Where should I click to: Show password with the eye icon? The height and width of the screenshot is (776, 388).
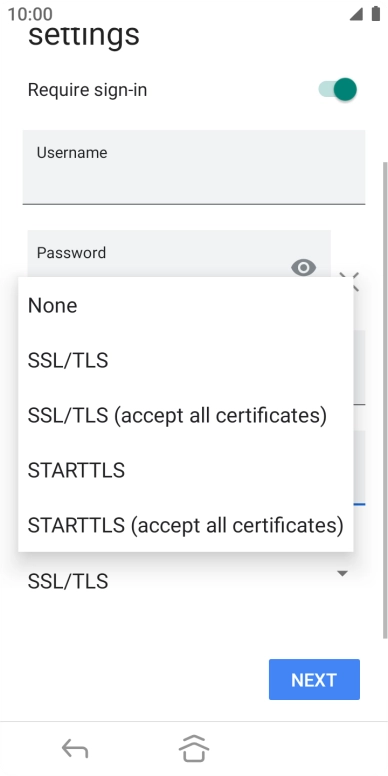(303, 268)
